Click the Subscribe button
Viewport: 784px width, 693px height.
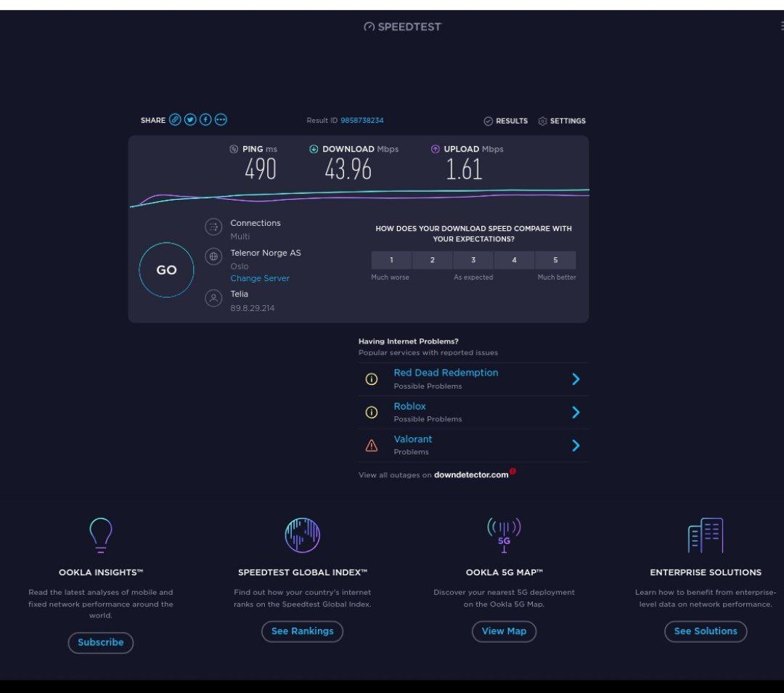100,642
